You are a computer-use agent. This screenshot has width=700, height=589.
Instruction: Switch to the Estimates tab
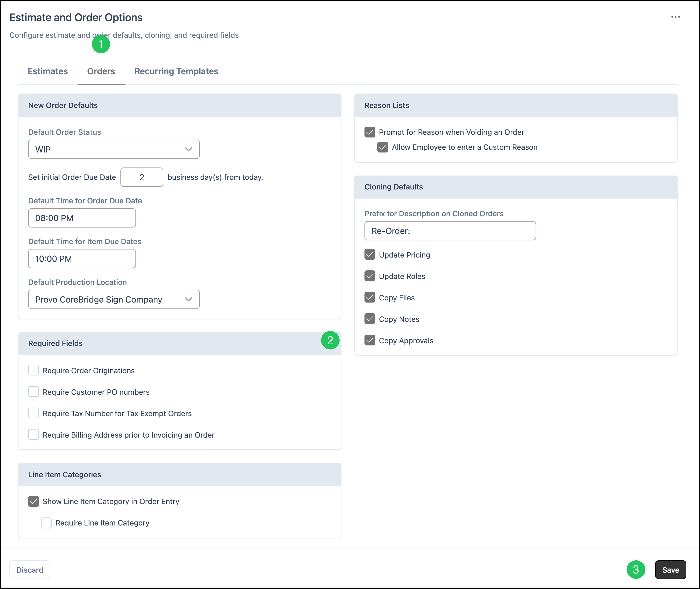tap(48, 71)
